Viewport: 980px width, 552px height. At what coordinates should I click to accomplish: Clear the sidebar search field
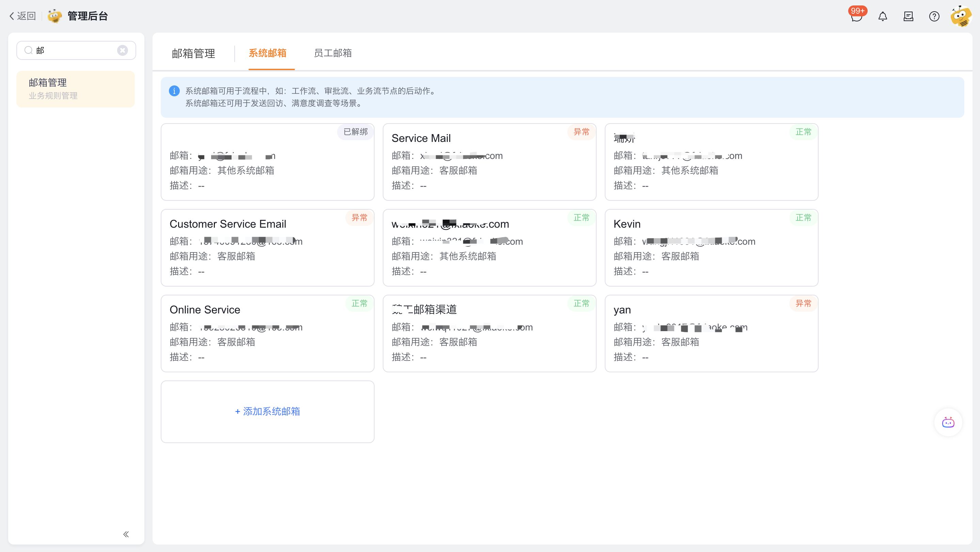(x=123, y=50)
